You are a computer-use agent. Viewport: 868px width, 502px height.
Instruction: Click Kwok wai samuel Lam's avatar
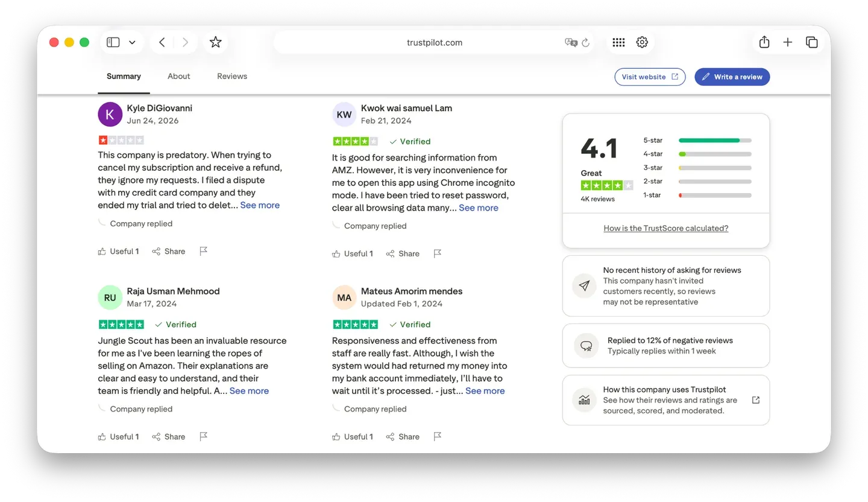344,114
